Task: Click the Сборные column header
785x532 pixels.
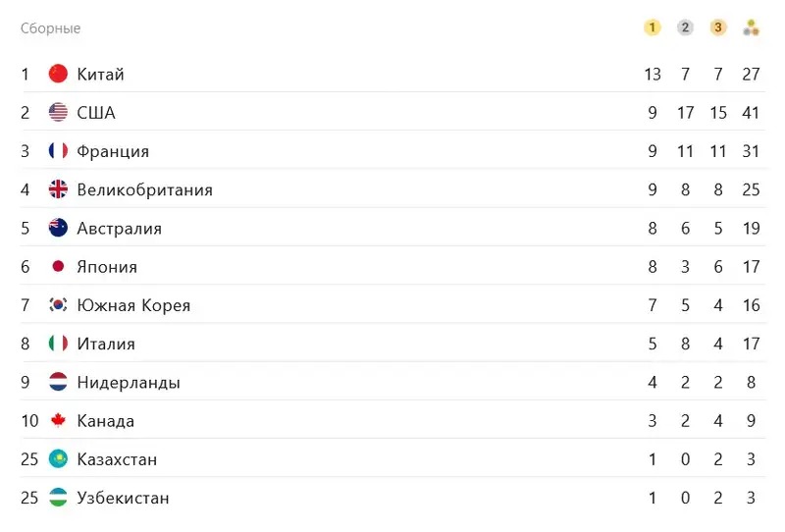Action: pyautogui.click(x=50, y=28)
